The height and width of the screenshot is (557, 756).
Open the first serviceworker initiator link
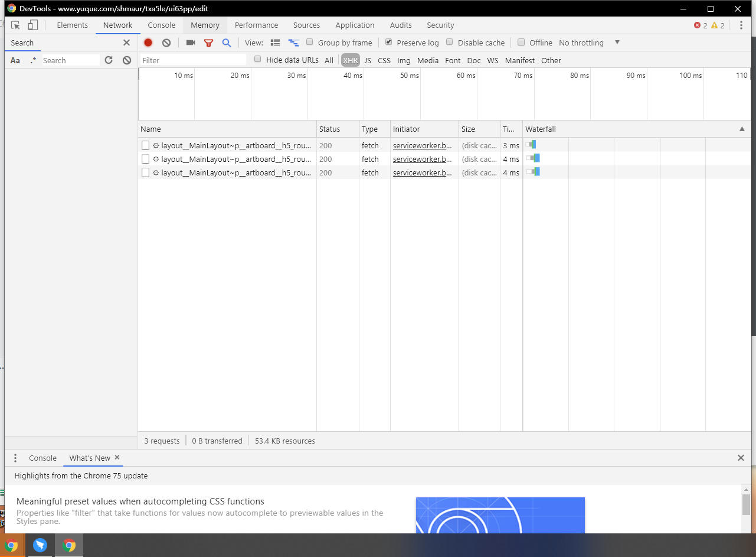point(422,145)
